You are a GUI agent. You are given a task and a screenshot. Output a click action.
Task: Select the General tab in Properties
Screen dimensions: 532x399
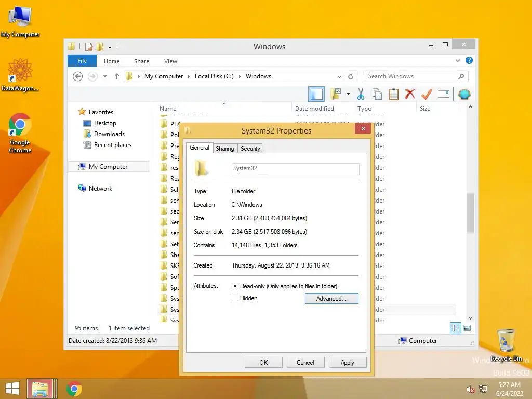(x=199, y=148)
